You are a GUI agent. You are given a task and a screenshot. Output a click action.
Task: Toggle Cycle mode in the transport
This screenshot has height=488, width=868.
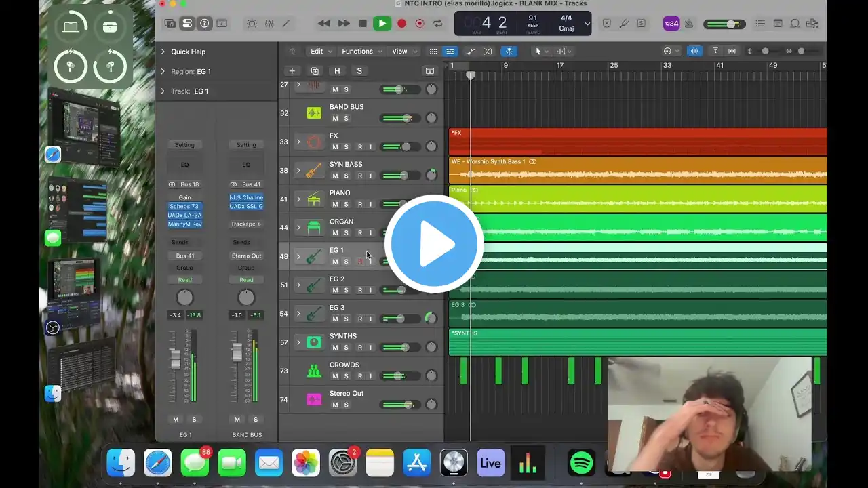click(x=438, y=24)
